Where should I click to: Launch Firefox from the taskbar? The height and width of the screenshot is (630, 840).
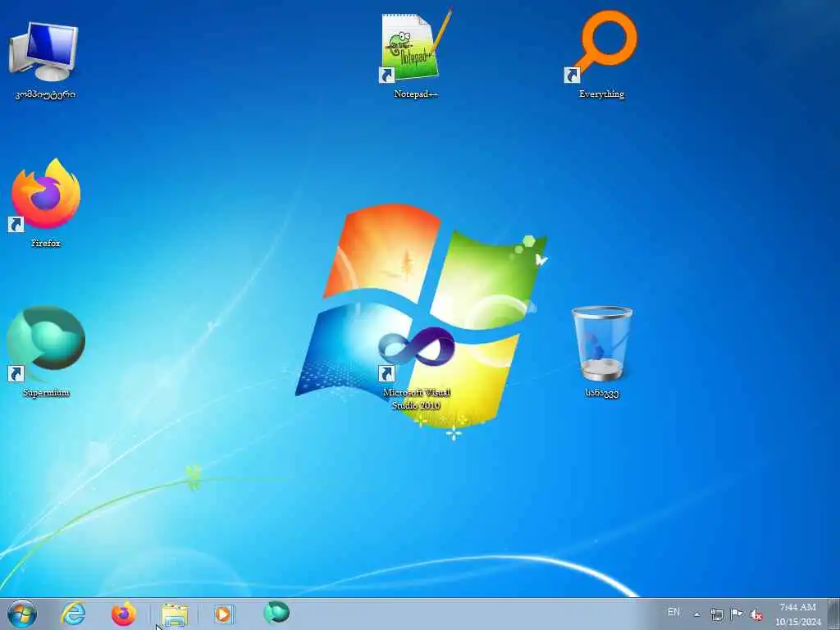pos(123,614)
